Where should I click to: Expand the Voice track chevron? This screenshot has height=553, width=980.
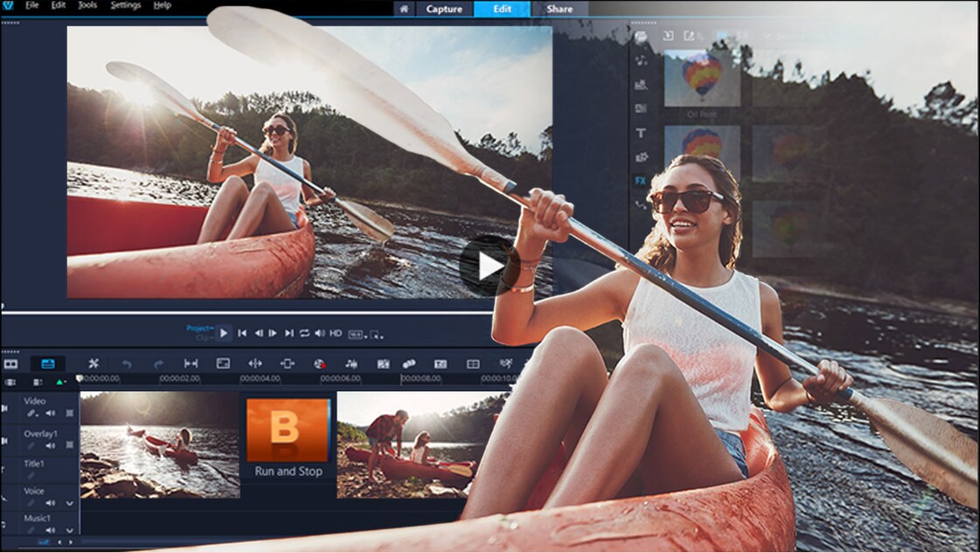(x=69, y=503)
